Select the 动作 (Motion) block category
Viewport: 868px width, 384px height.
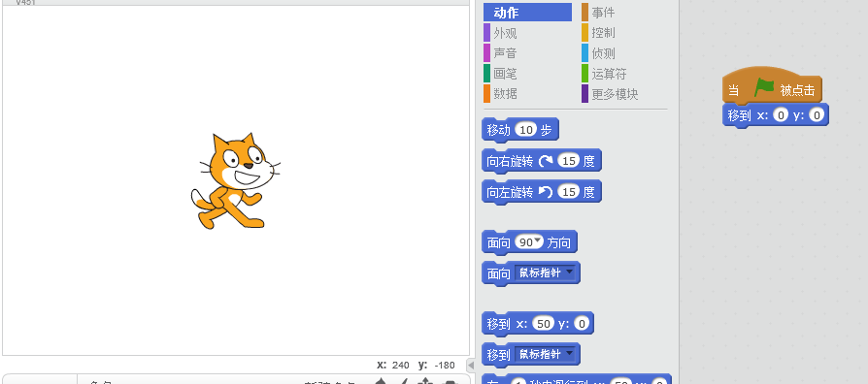[x=527, y=13]
